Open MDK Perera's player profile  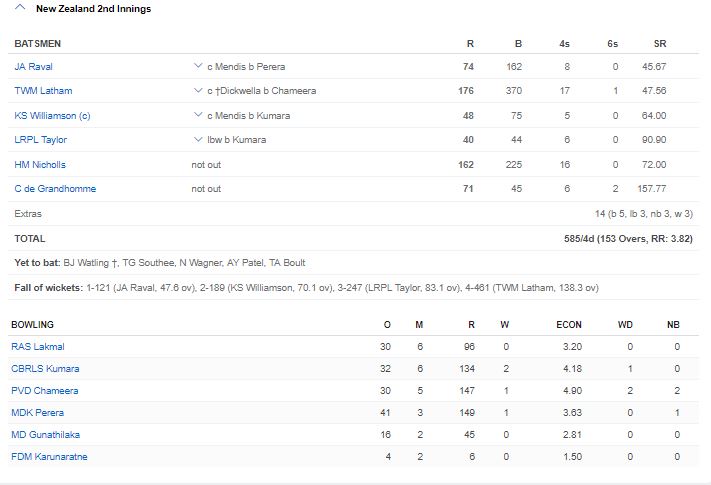[38, 413]
